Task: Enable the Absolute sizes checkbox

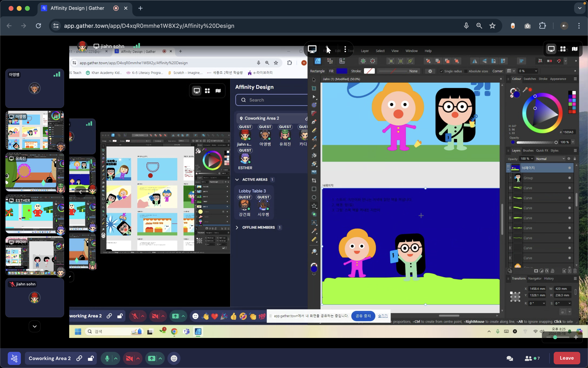Action: 465,71
